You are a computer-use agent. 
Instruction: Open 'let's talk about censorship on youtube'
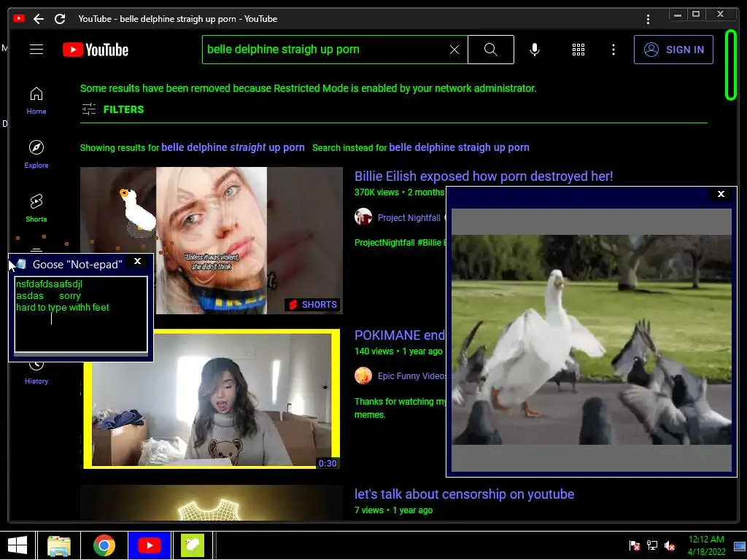coord(464,494)
